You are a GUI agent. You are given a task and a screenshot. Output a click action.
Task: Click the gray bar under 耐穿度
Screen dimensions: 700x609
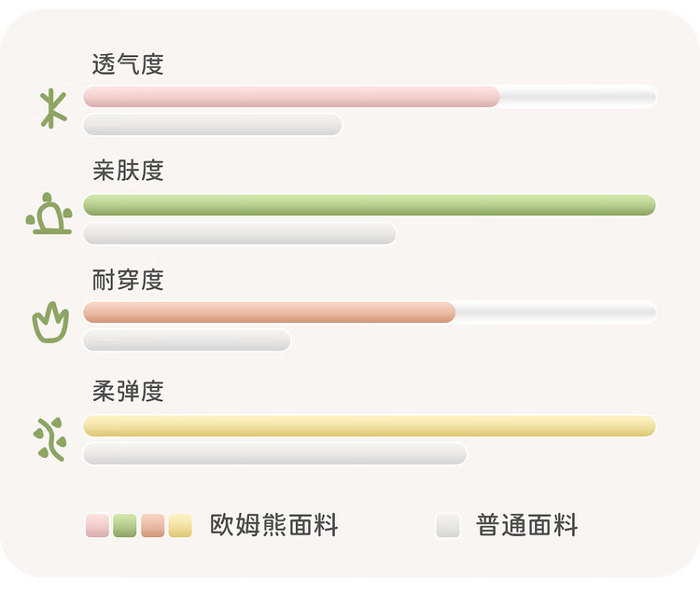tap(187, 340)
